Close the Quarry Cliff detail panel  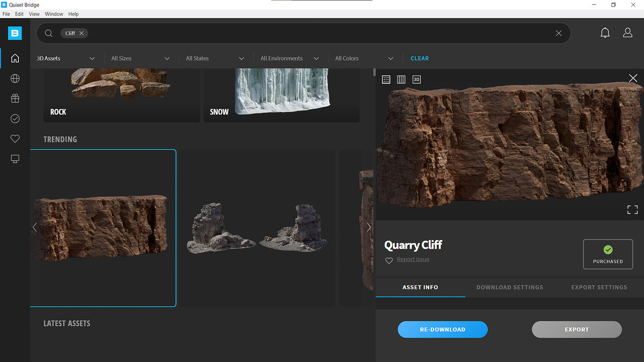pos(633,78)
